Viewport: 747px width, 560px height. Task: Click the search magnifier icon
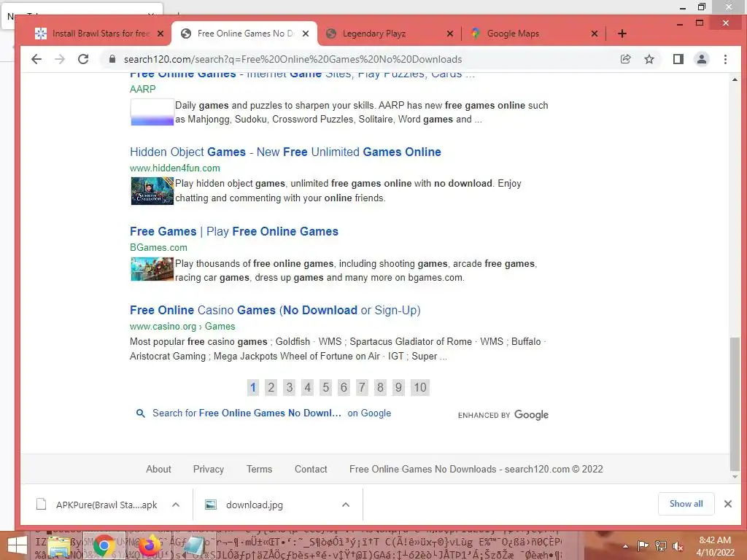click(141, 413)
